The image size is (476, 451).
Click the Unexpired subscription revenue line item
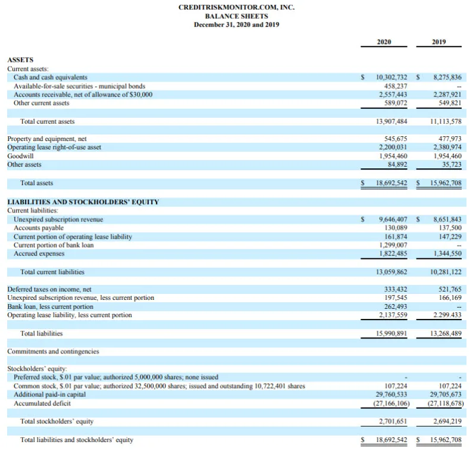click(x=58, y=219)
